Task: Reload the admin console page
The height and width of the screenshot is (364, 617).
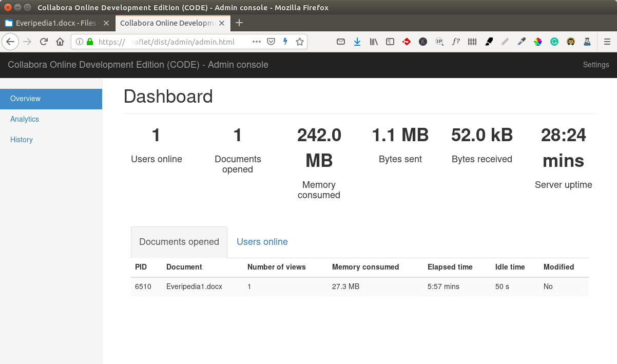Action: 44,42
